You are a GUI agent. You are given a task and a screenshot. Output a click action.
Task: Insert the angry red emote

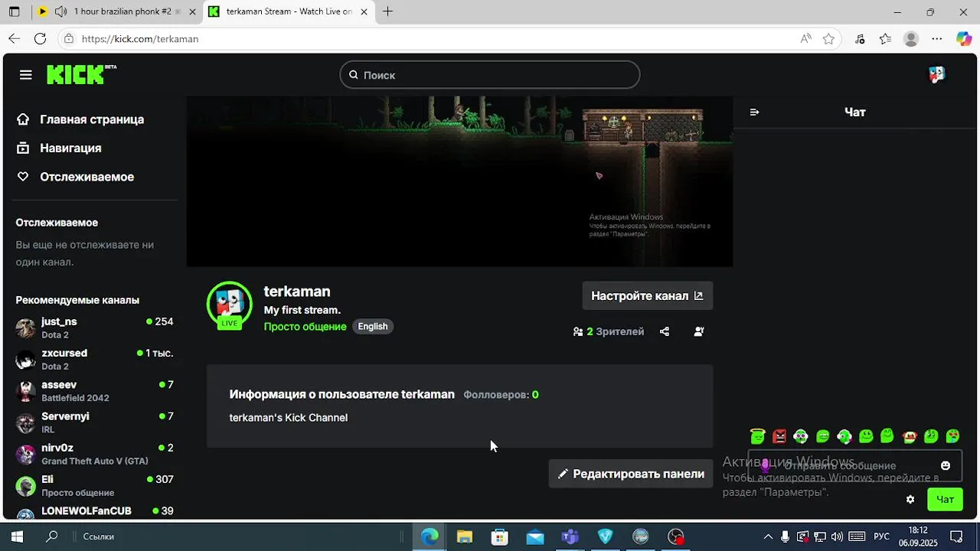779,436
